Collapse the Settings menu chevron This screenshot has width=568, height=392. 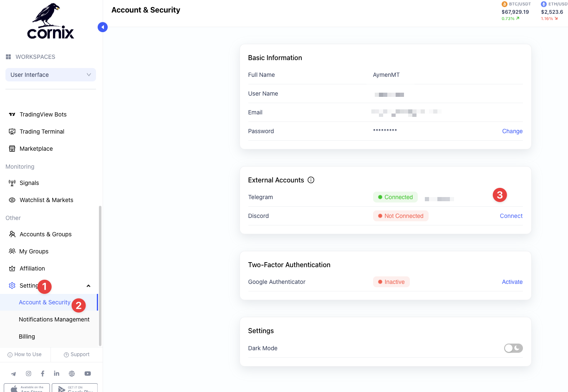(88, 286)
